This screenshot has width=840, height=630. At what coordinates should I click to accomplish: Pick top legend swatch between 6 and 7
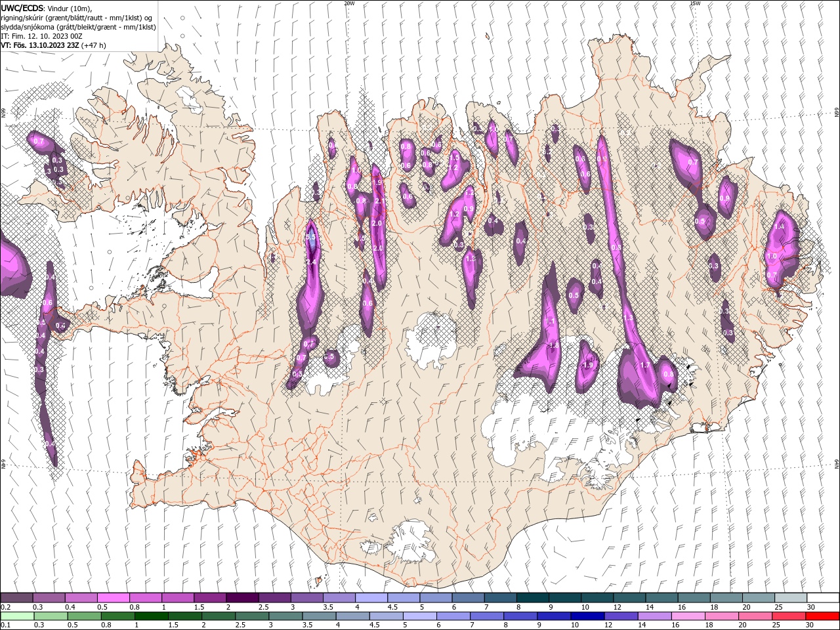click(467, 598)
